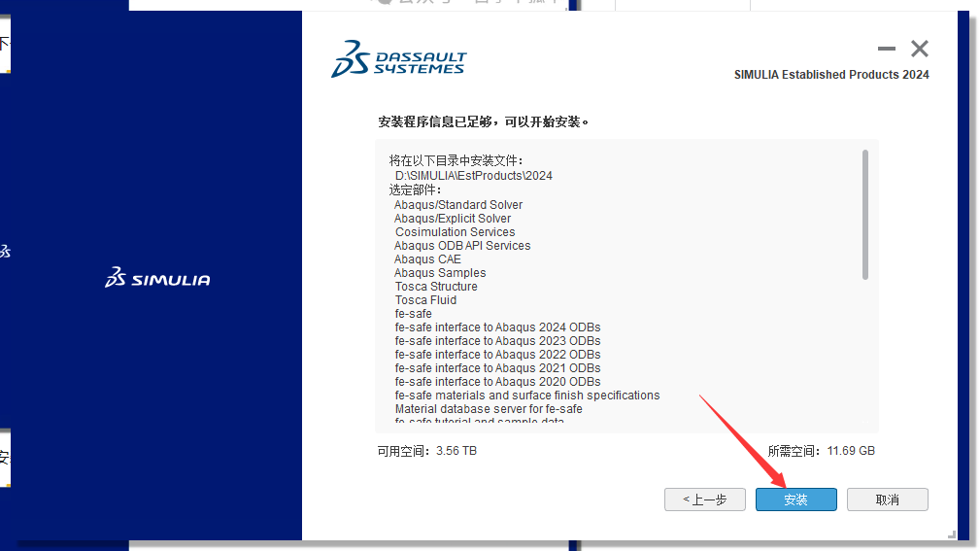Select fe-safe interface to Abaqus 2021 ODBs
This screenshot has width=980, height=551.
coord(497,368)
